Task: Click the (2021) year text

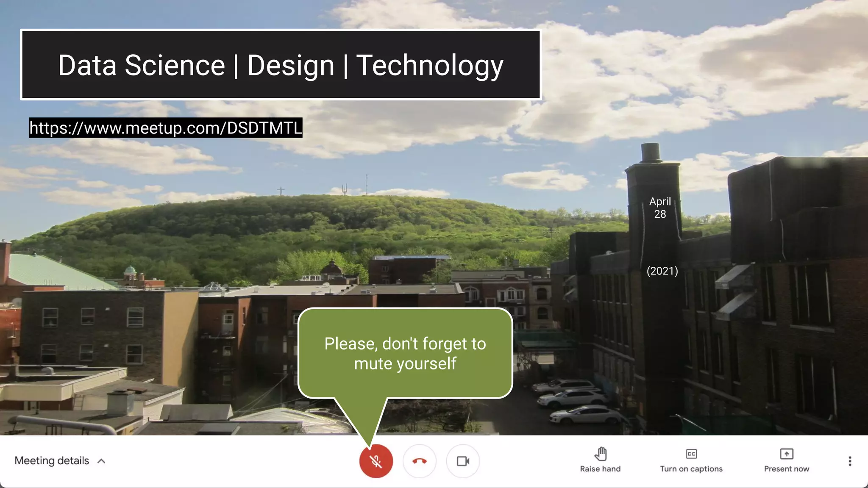Action: 662,271
